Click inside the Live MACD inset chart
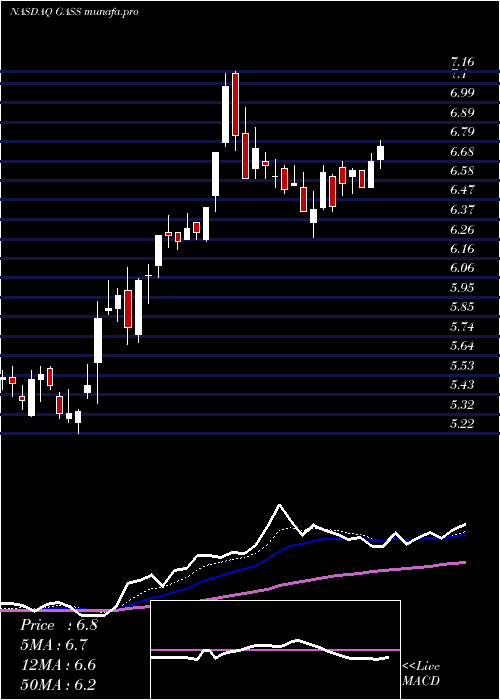 275,650
